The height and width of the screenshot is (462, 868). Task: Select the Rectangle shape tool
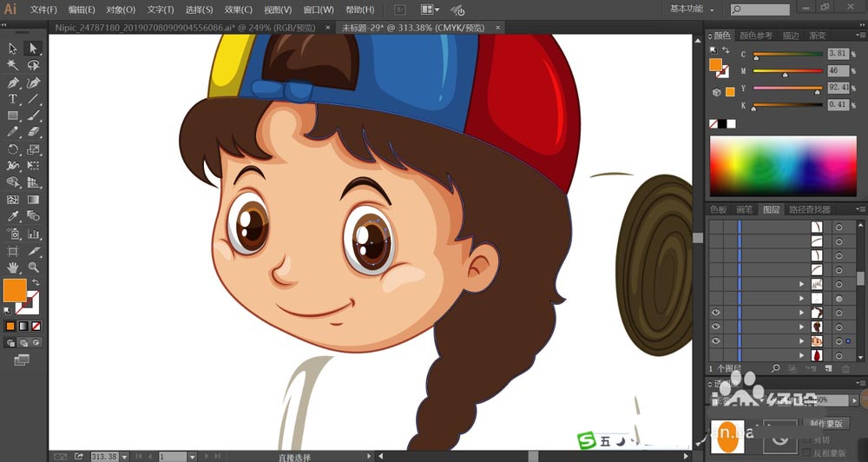click(x=13, y=115)
